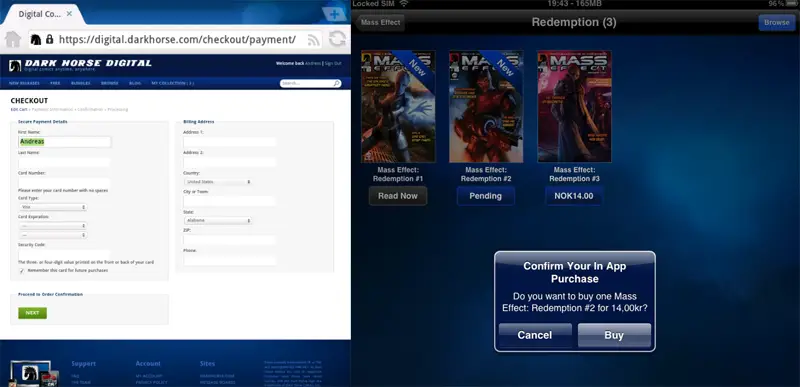Click the Dark Horse horse-head logo
The width and height of the screenshot is (800, 387).
point(15,65)
